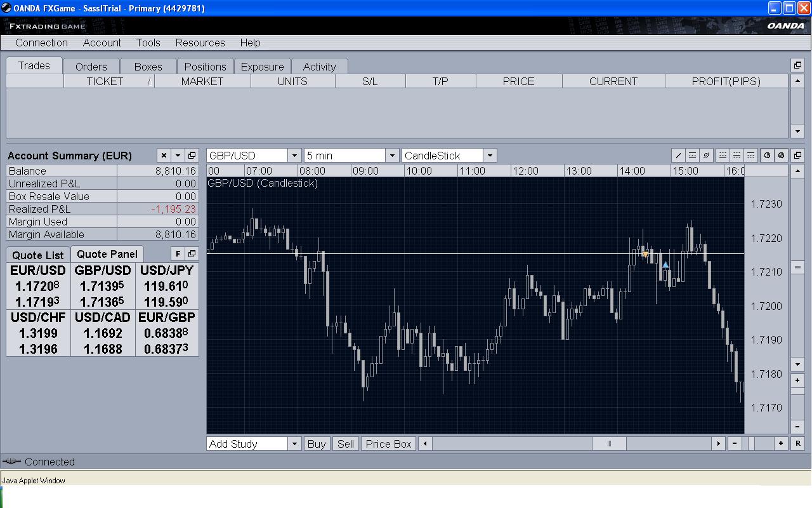Click the USD/CHF quote box
The width and height of the screenshot is (812, 508).
pos(38,333)
